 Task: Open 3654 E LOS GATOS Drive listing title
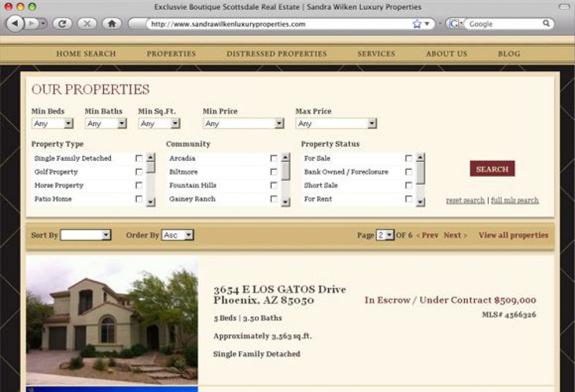point(280,295)
